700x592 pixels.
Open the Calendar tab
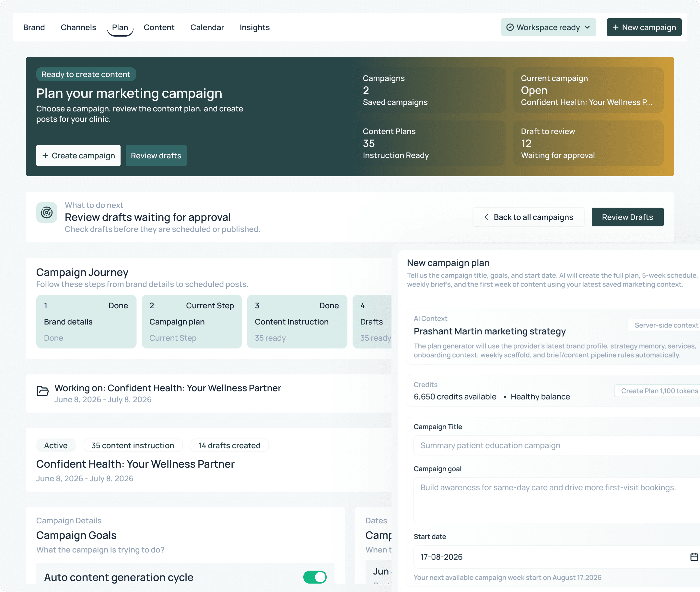click(207, 27)
